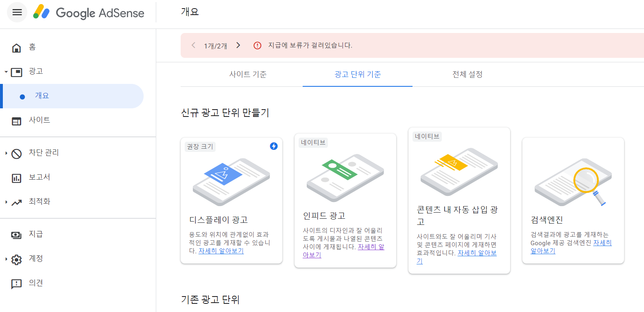Click the 계정 gear icon

pyautogui.click(x=16, y=260)
